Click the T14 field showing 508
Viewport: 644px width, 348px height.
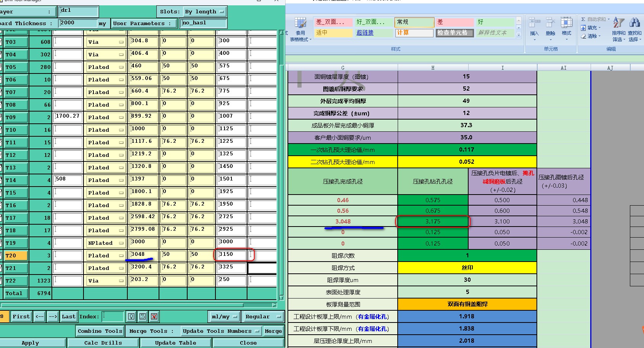point(68,180)
